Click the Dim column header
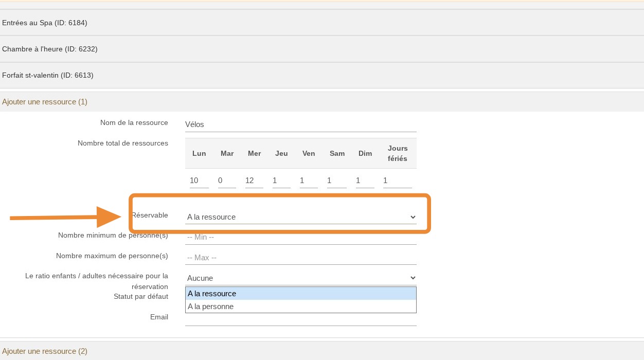This screenshot has width=644, height=360. point(365,153)
